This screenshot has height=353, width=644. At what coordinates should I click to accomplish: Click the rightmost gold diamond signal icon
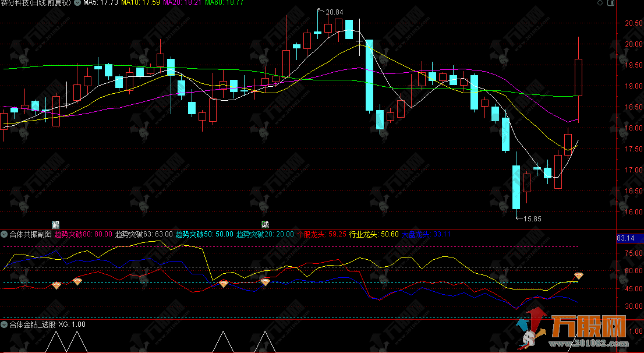579,276
